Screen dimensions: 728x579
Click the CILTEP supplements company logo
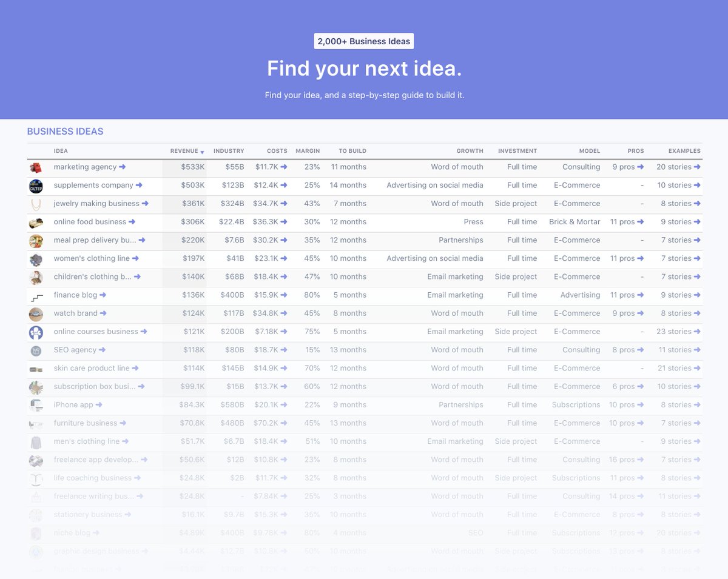tap(36, 185)
